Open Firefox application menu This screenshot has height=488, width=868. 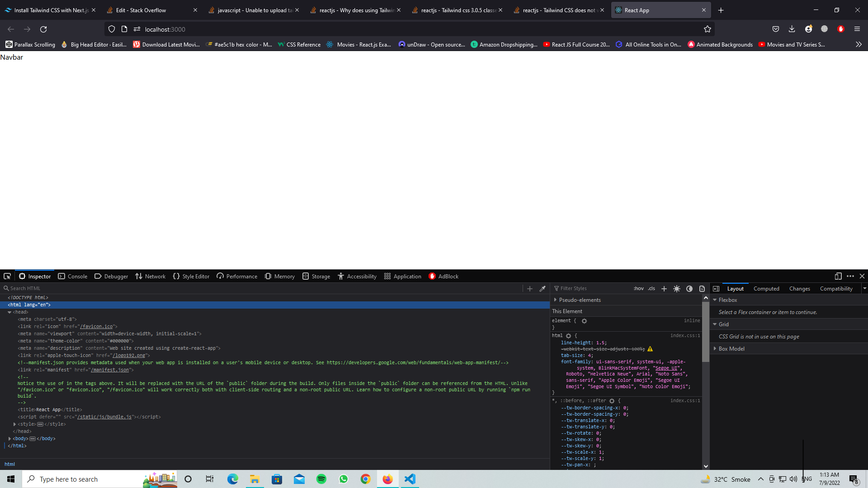coord(857,29)
